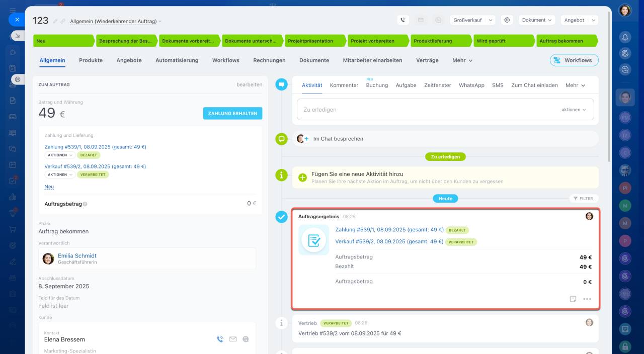Call Elena Bressem via phone icon
Viewport: 644px width, 354px height.
(x=220, y=339)
